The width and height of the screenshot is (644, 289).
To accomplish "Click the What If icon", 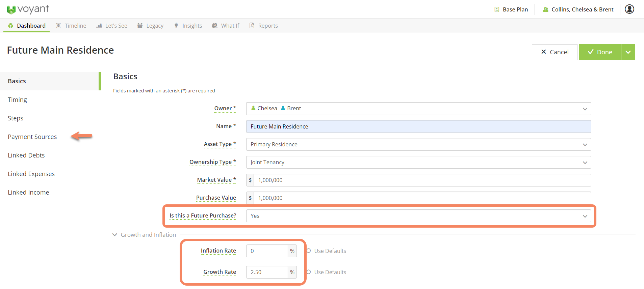I will tap(214, 26).
